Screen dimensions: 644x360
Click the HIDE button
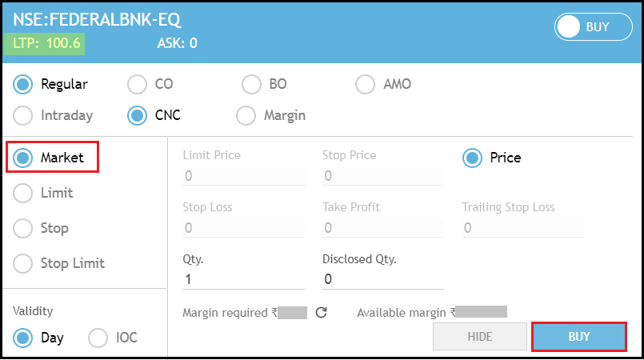[x=480, y=337]
